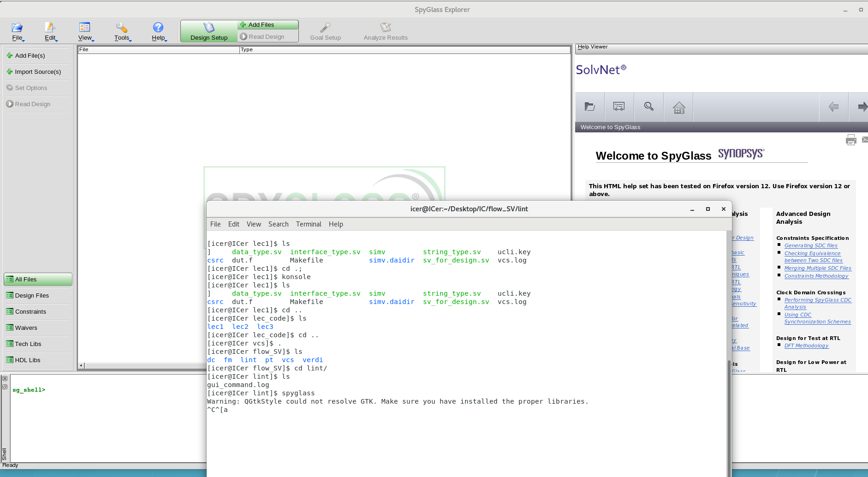868x477 pixels.
Task: Close the sg_shell panel
Action: coord(5,379)
